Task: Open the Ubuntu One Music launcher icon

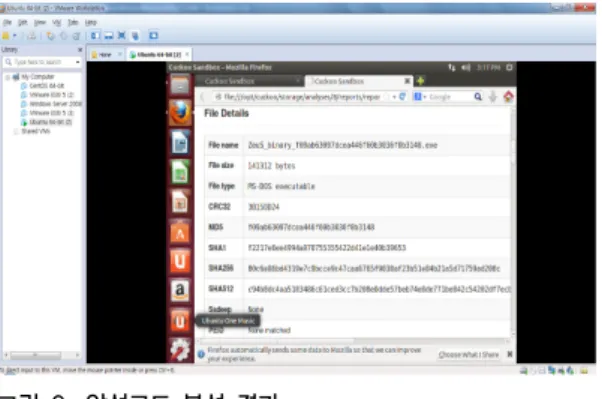Action: click(180, 321)
